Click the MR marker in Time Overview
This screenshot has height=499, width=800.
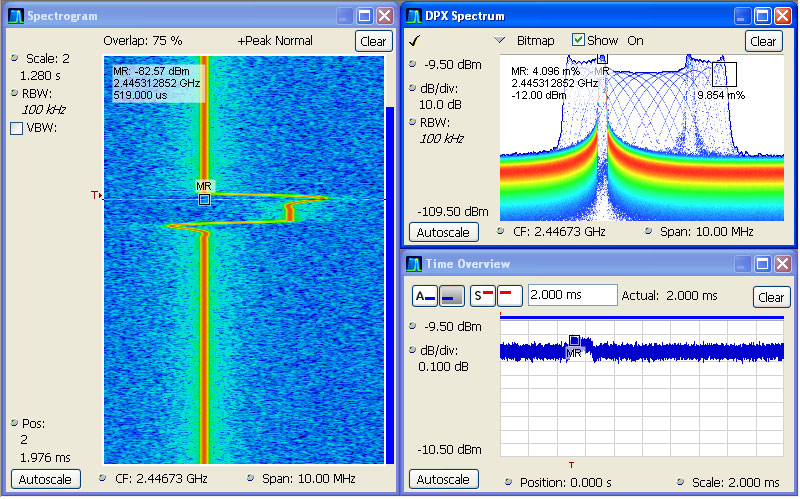point(574,341)
